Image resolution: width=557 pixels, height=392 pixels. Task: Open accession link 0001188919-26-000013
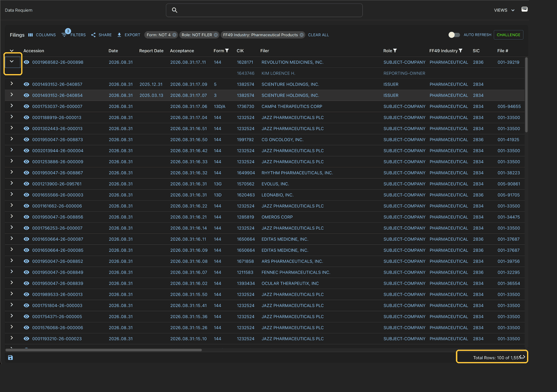(57, 118)
